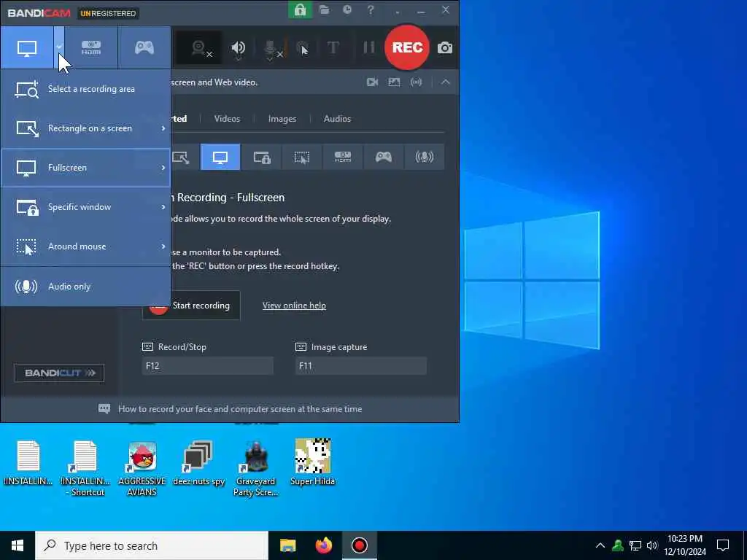Open the help question mark icon
Screen dimensions: 747x560
pyautogui.click(x=371, y=9)
